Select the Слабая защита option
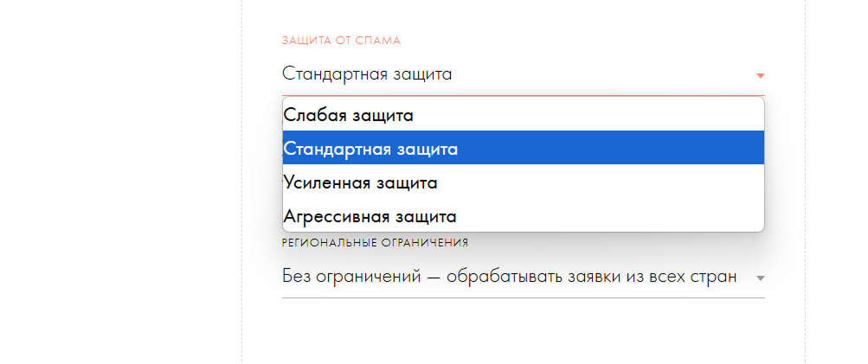The width and height of the screenshot is (868, 364). (x=523, y=115)
